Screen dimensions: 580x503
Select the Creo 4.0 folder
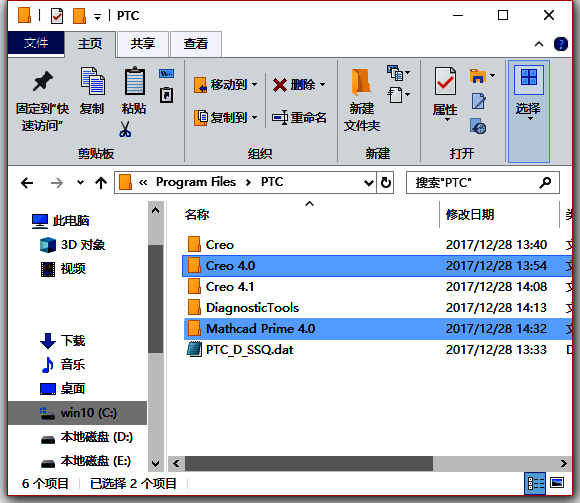click(377, 266)
